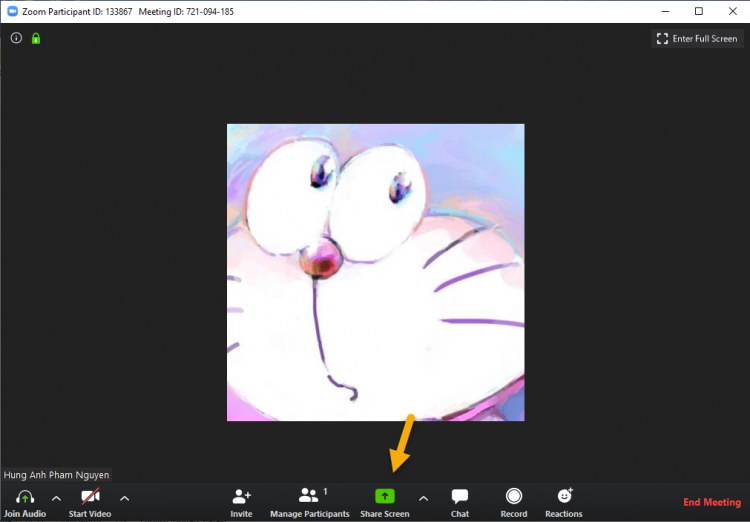Click the Hung Anh Pham Nguyen name label
This screenshot has height=522, width=750.
click(57, 475)
